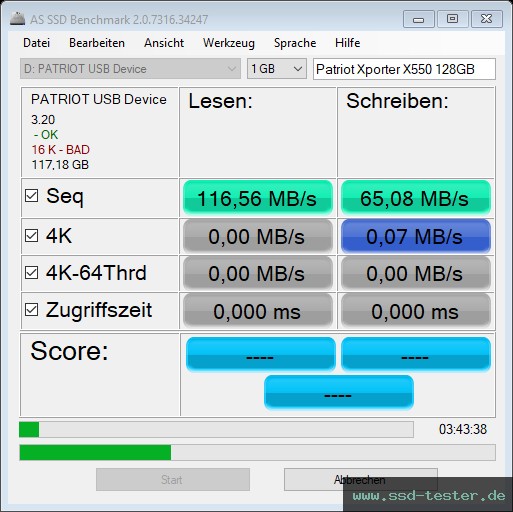Open the 1 GB test size dropdown
This screenshot has width=513, height=512.
point(277,69)
